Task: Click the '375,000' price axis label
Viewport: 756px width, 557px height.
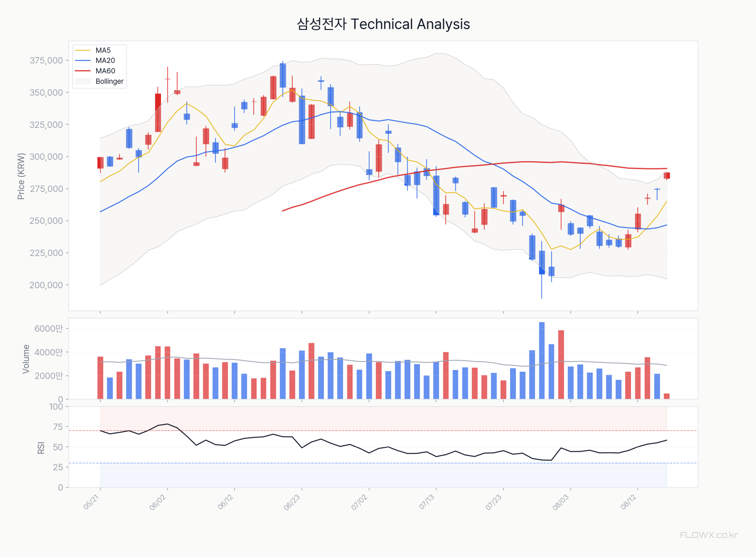Action: coord(46,60)
